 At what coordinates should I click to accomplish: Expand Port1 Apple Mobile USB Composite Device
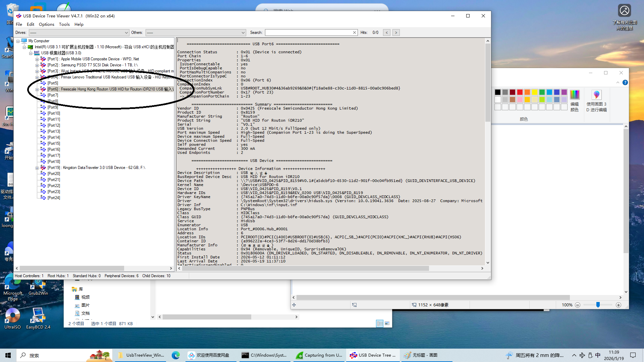pyautogui.click(x=37, y=59)
